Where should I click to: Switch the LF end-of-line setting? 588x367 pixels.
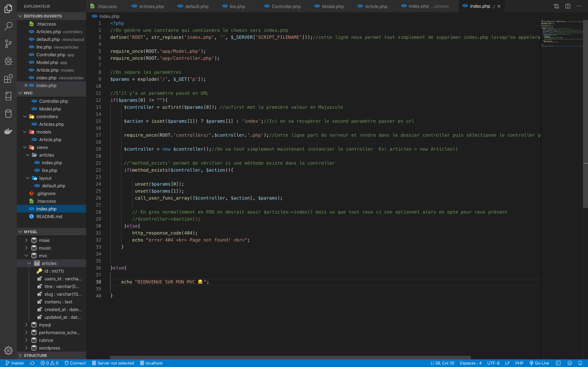507,363
